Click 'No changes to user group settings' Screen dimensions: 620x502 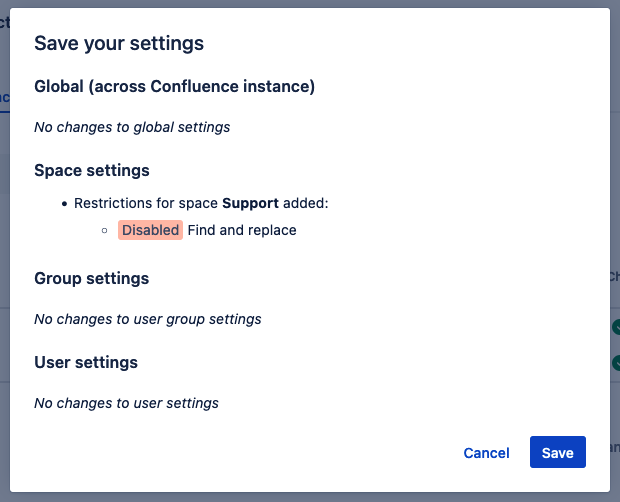[147, 319]
